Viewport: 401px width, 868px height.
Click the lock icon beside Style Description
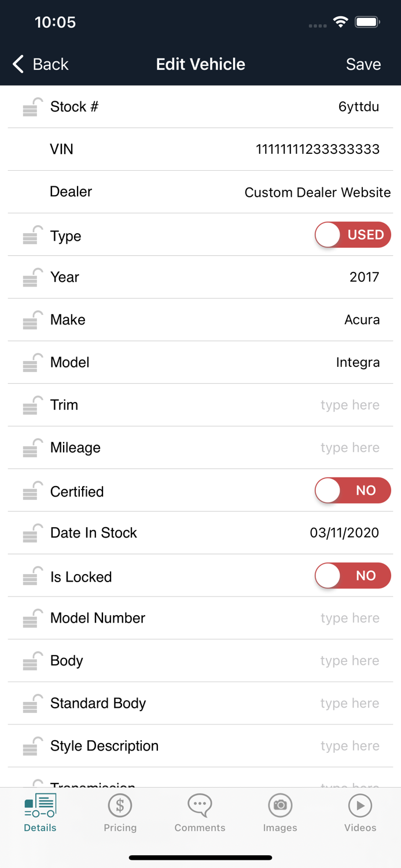pos(33,746)
